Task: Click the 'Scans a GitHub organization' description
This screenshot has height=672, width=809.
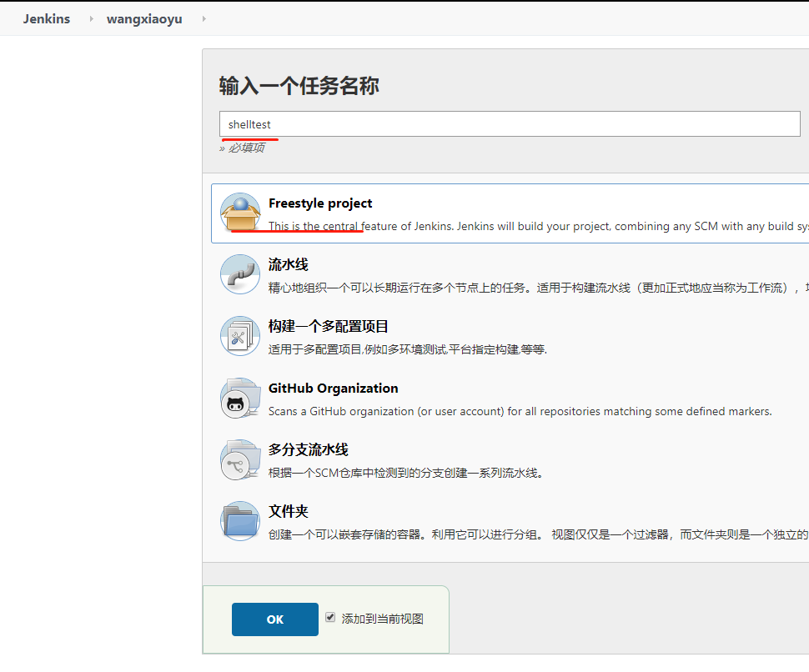Action: pyautogui.click(x=520, y=412)
